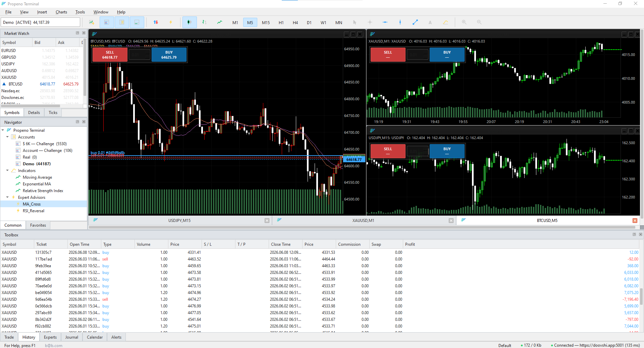Click SELL button on USDJPY chart
The height and width of the screenshot is (348, 644).
pos(388,151)
